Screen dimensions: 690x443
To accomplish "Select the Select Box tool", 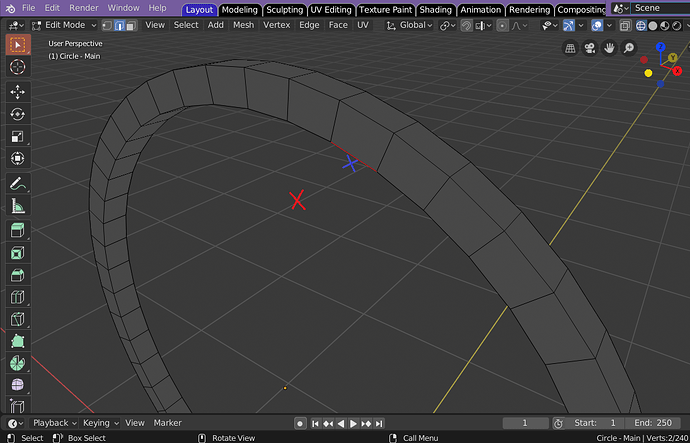I will tap(18, 45).
